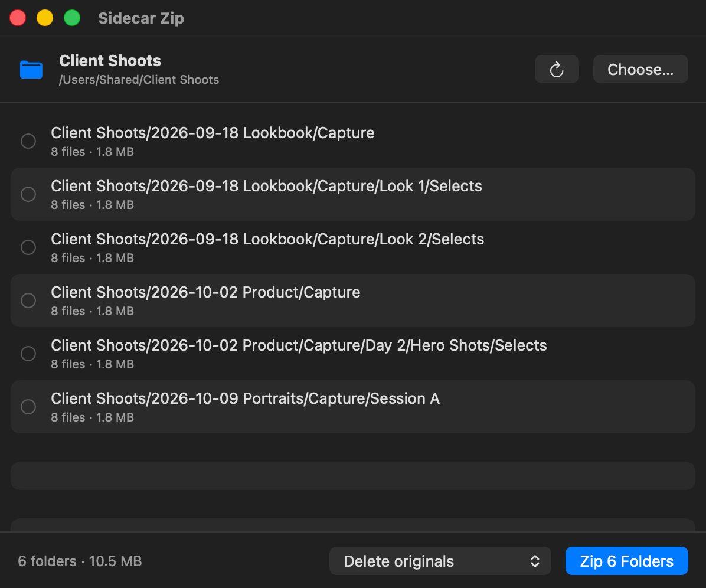This screenshot has width=706, height=588.
Task: Open the Delete originals dropdown
Action: (x=440, y=561)
